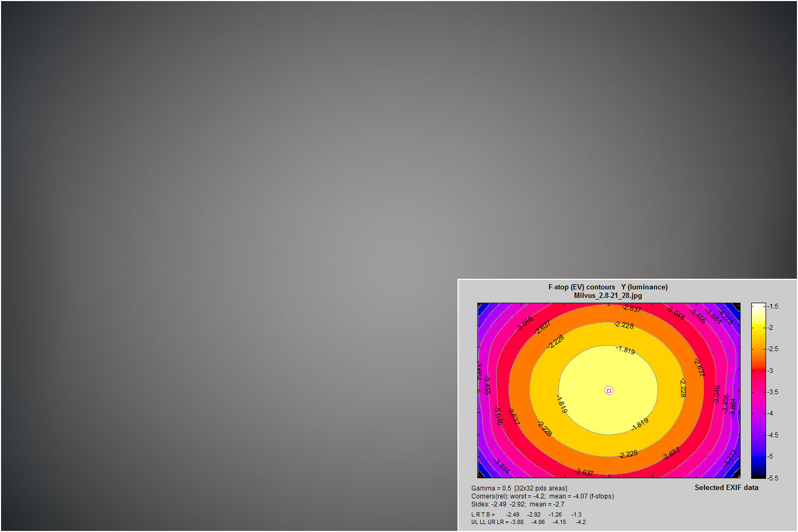
Task: Click the top edge midpoint marker on plot
Action: [x=609, y=304]
